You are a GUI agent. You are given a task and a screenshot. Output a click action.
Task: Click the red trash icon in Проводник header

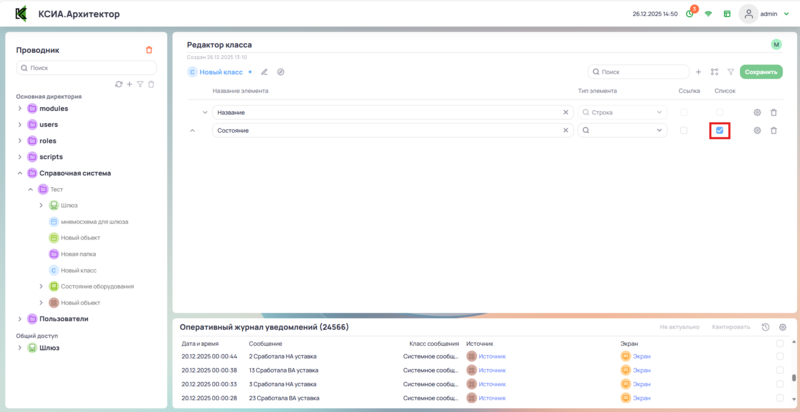tap(149, 50)
